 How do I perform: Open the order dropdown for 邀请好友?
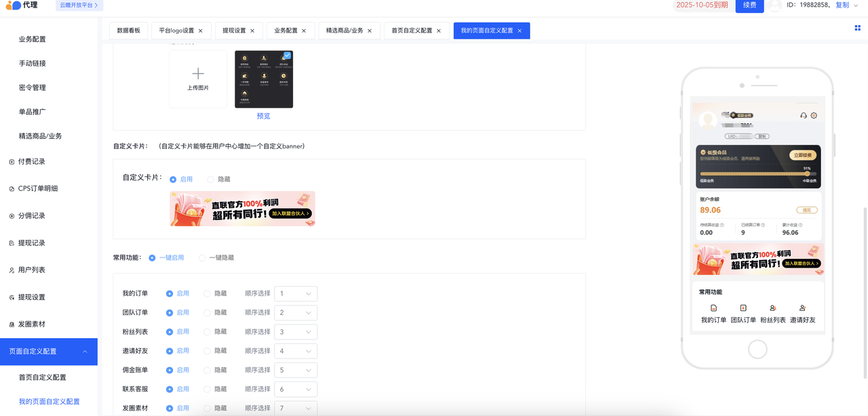coord(296,351)
